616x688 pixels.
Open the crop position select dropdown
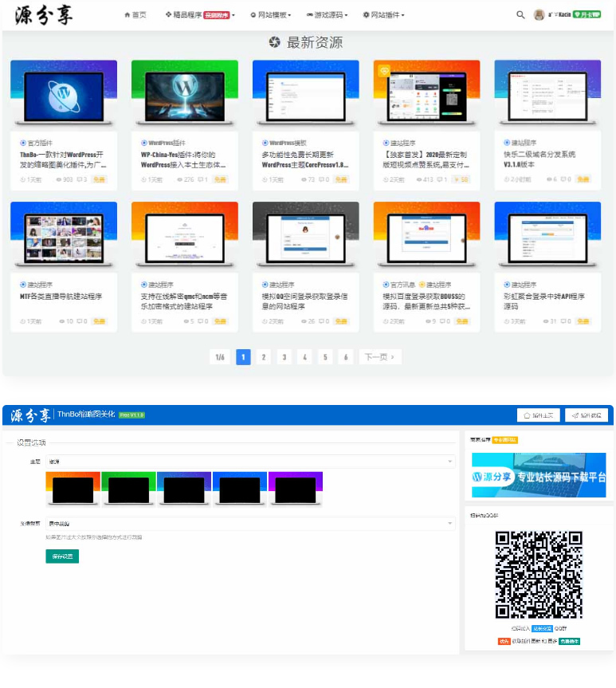tap(250, 524)
